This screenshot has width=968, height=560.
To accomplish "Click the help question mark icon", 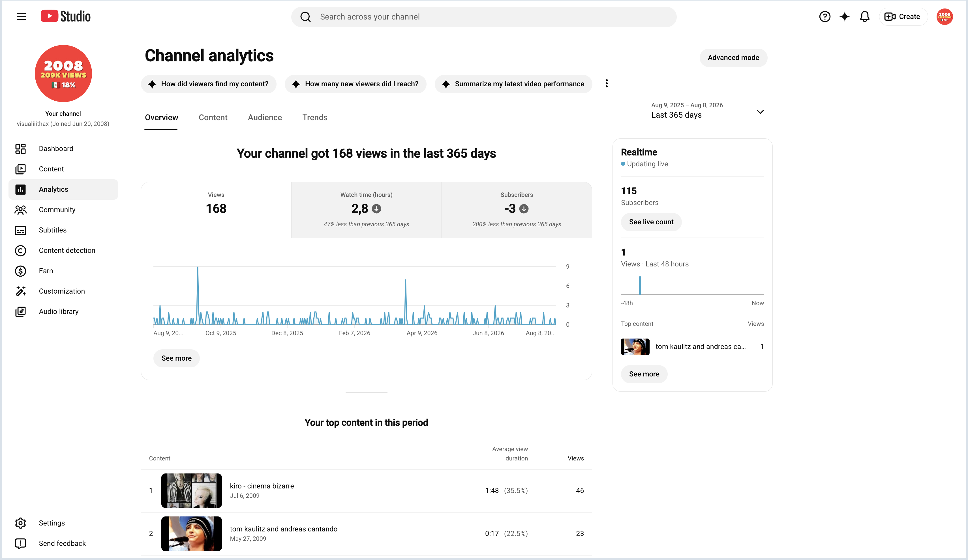I will pyautogui.click(x=824, y=16).
